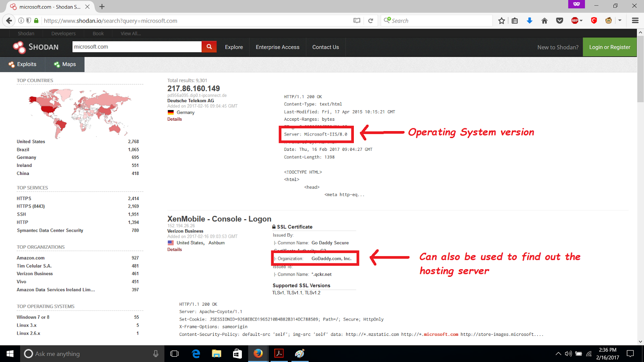644x362 pixels.
Task: Open the Firefox hamburger menu
Action: pos(636,21)
